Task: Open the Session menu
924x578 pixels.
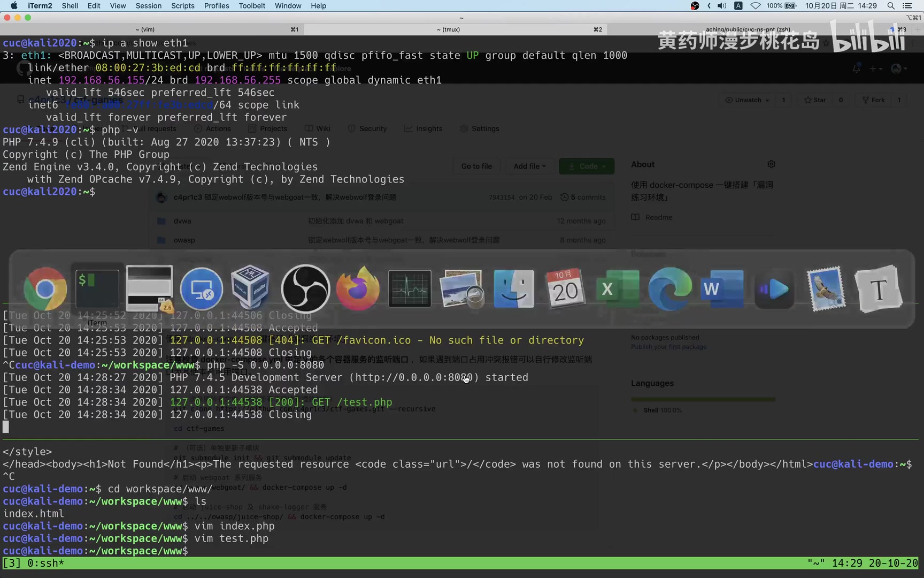Action: coord(149,5)
